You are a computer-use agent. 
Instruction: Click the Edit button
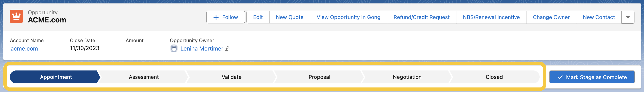pos(258,17)
